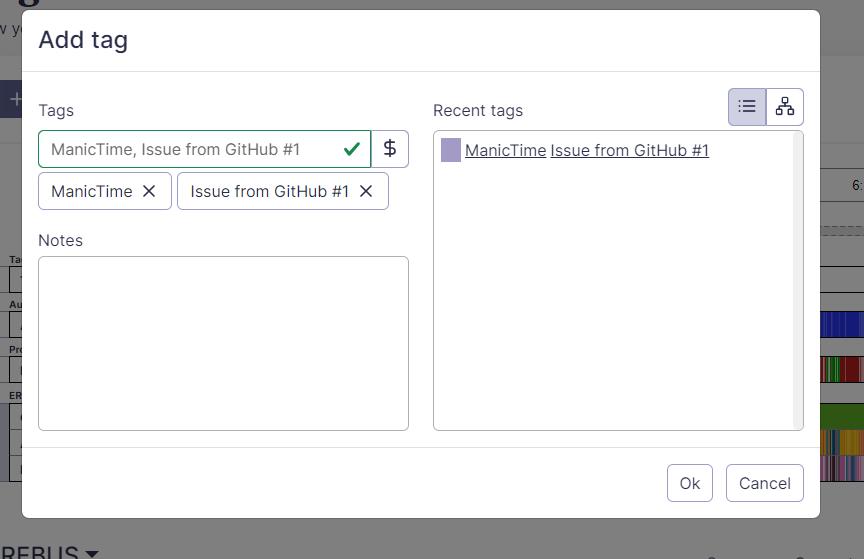This screenshot has width=864, height=559.
Task: Remove the Issue from GitHub #1 chip
Action: pos(366,191)
